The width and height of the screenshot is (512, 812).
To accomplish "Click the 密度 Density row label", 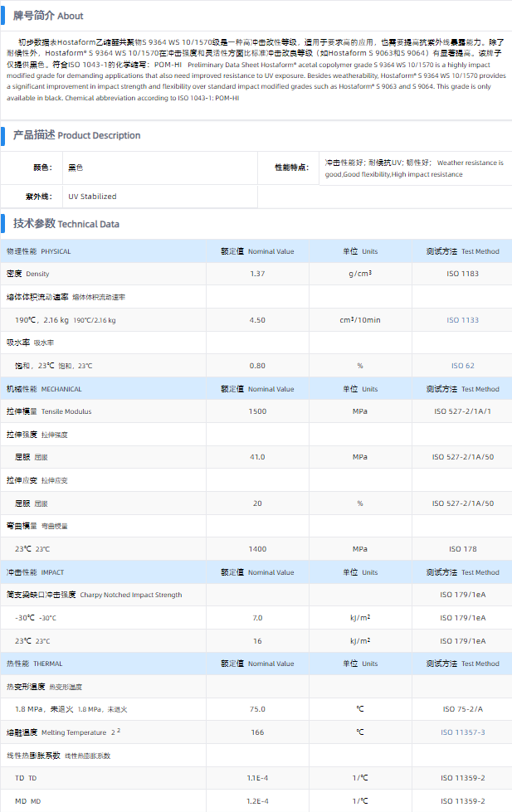I will [x=28, y=274].
